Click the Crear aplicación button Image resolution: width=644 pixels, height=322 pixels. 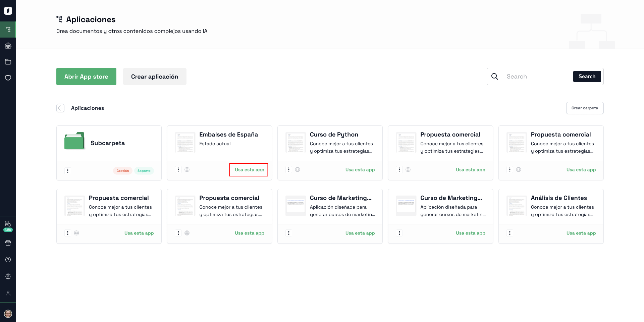pyautogui.click(x=155, y=76)
